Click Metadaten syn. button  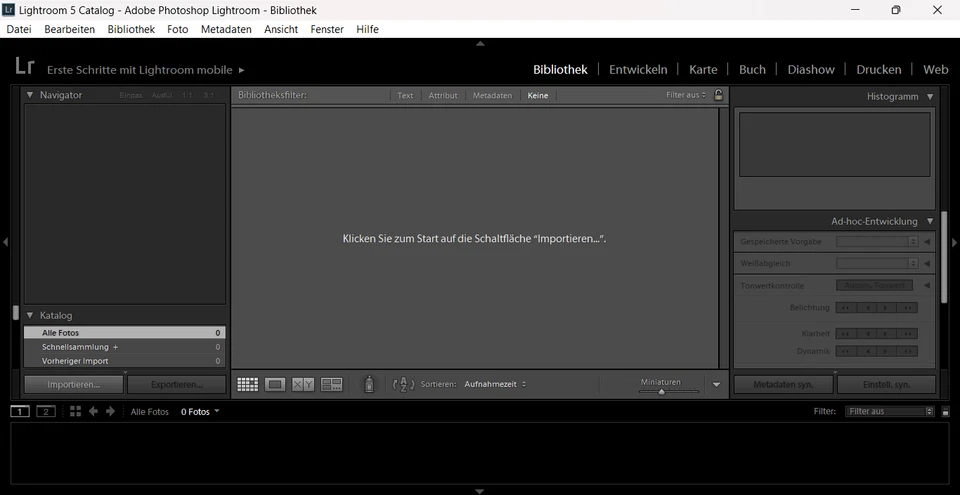(783, 385)
